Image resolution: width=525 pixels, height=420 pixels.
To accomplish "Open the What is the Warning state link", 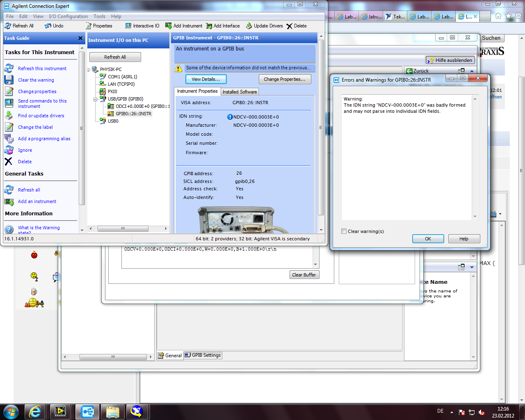I will tap(39, 230).
